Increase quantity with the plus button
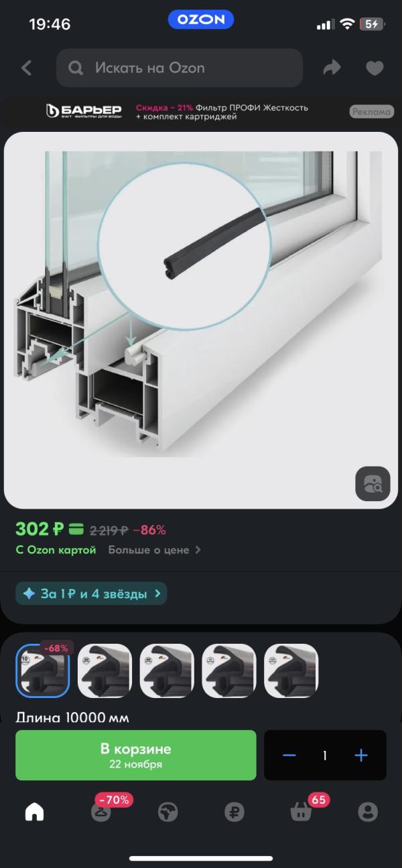This screenshot has height=868, width=402. [x=361, y=756]
